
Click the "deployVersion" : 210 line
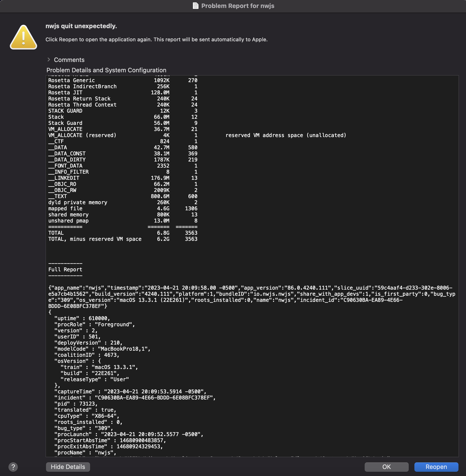88,343
